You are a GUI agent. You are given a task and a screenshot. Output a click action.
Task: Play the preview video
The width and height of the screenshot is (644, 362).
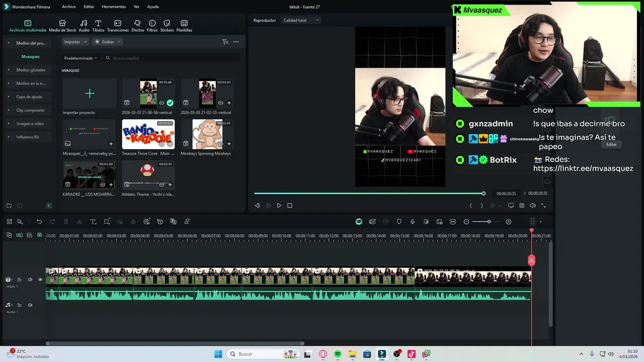[x=279, y=206]
